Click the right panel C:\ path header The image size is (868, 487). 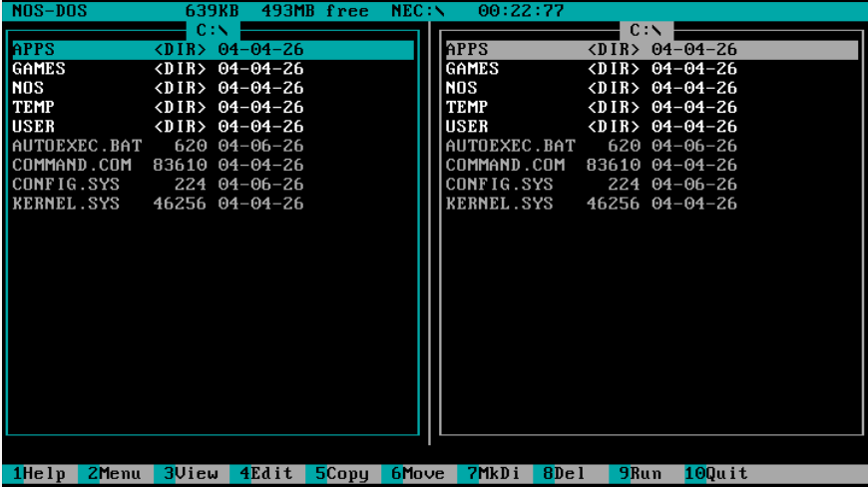(x=647, y=30)
